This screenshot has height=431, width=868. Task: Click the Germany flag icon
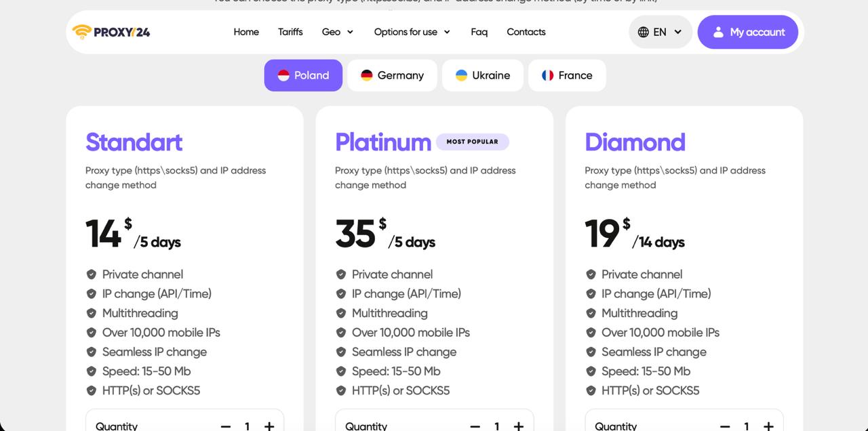[367, 75]
